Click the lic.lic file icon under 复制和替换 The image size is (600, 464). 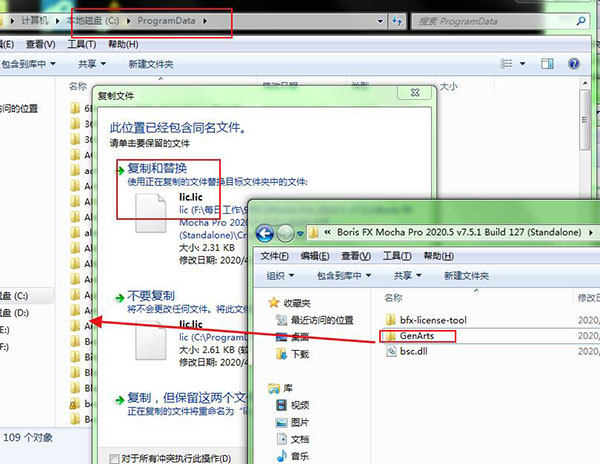(x=151, y=213)
